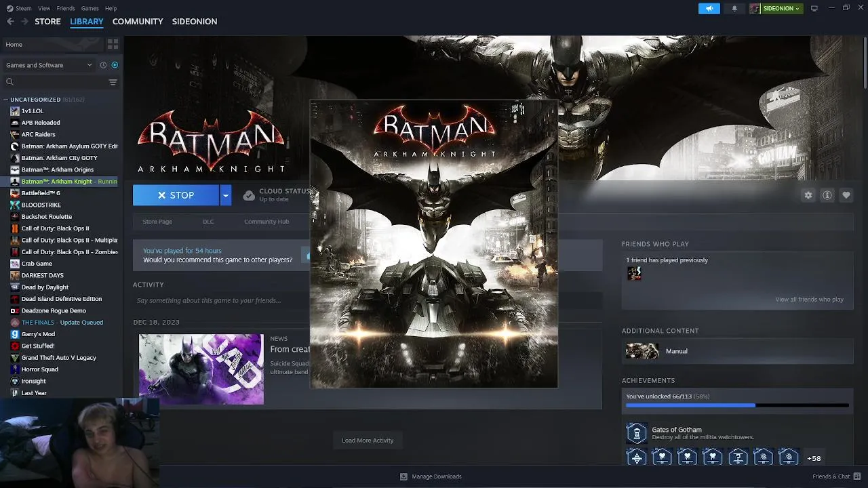Go to the STORE tab
Screen dimensions: 868x488
pos(47,21)
